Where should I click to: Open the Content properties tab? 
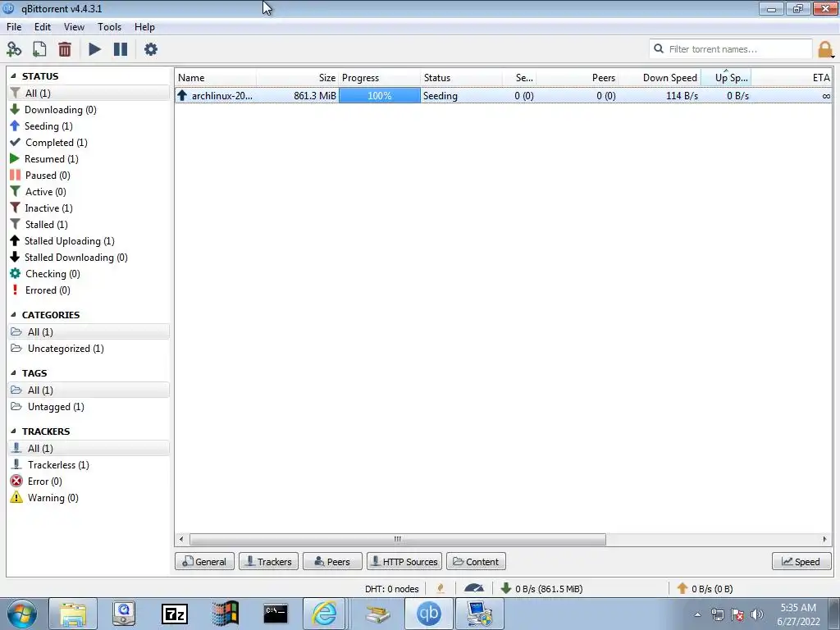pos(477,561)
